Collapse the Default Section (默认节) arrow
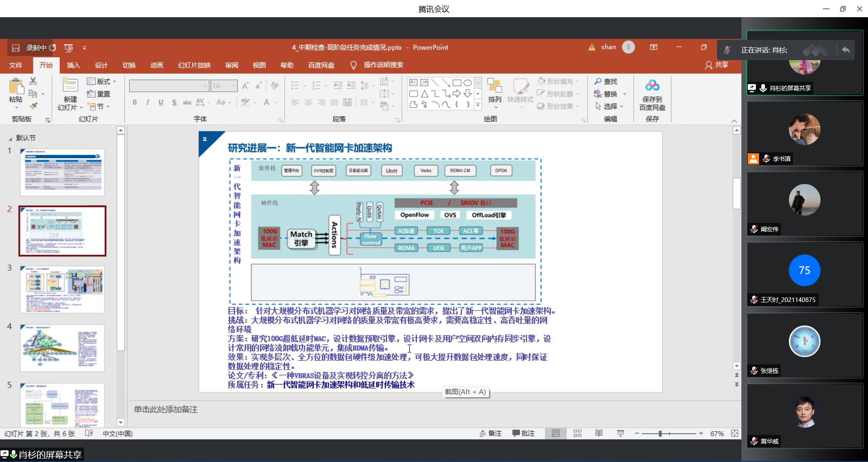Screen dimensions: 868x462 (x=10, y=138)
